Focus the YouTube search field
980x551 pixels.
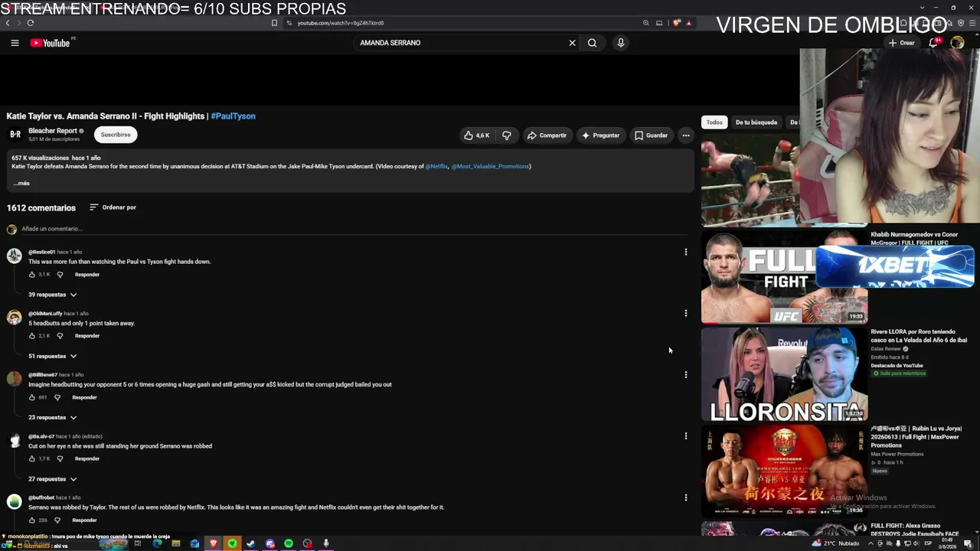click(459, 43)
